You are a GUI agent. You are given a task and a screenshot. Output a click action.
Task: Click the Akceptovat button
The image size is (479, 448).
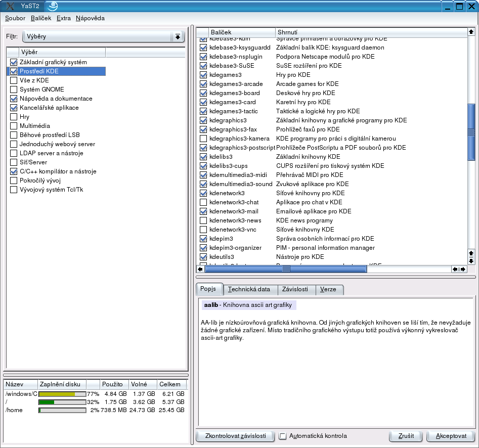coord(451,436)
